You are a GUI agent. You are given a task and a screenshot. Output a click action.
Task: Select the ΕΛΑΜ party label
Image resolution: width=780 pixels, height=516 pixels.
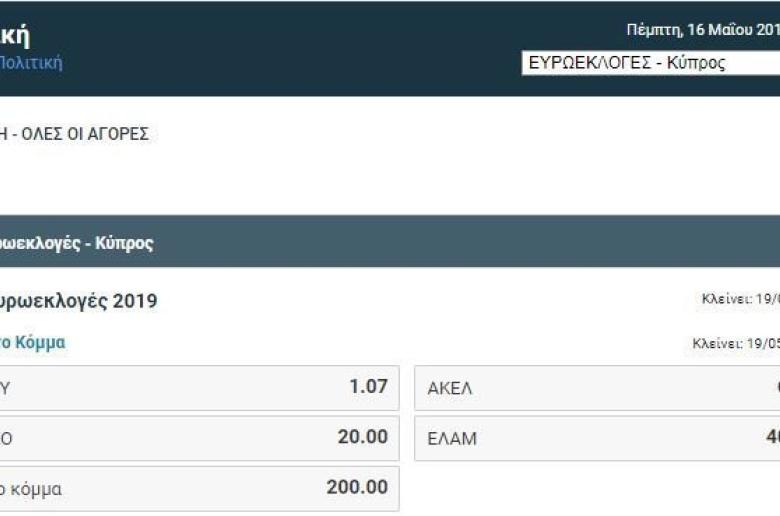coord(452,439)
